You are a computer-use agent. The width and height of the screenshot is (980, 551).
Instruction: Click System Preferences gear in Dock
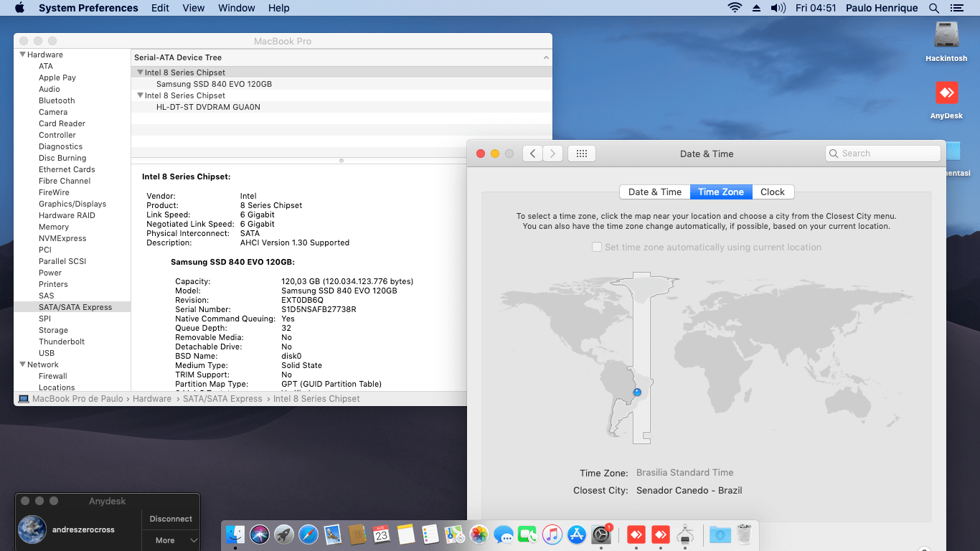click(x=600, y=534)
